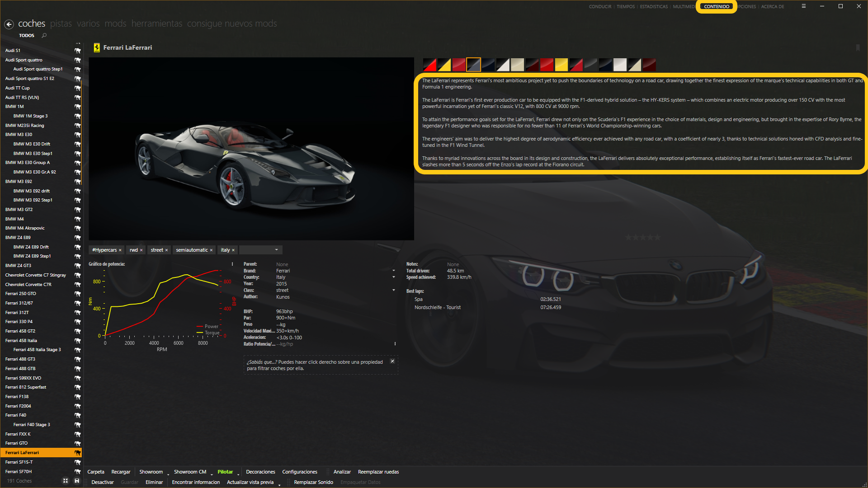Click Encontrar informacion button
Image resolution: width=868 pixels, height=488 pixels.
click(196, 482)
